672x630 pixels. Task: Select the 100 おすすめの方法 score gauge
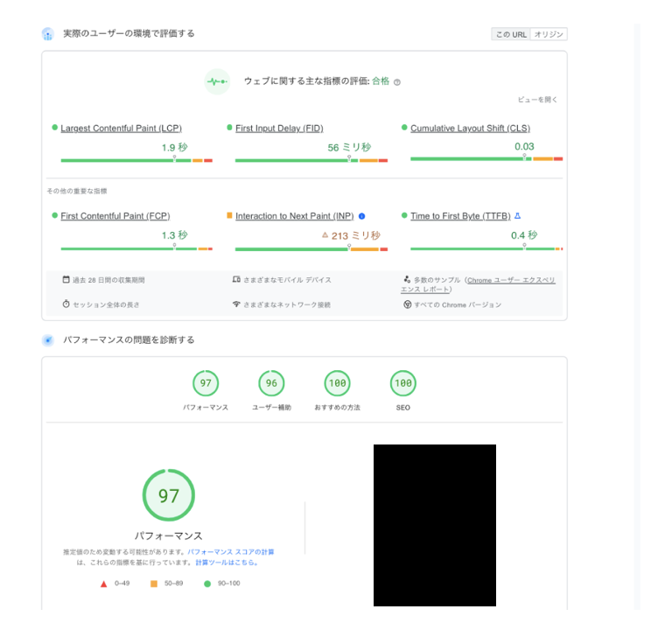point(337,383)
